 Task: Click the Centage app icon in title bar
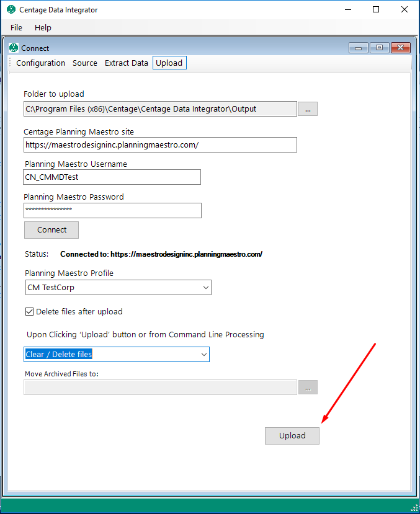pos(11,9)
